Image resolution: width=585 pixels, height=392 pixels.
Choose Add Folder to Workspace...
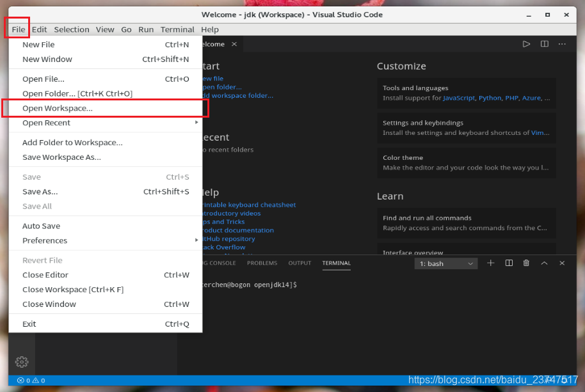tap(106, 143)
